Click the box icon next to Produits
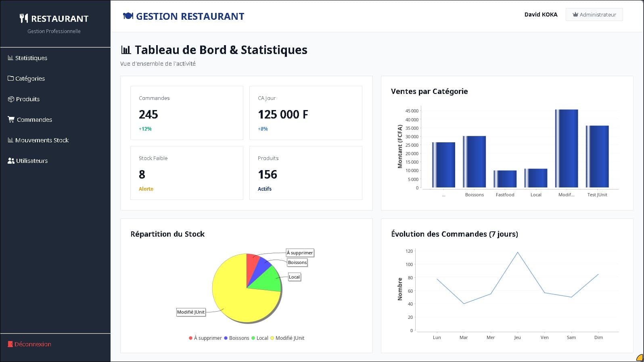644x362 pixels. [x=11, y=99]
